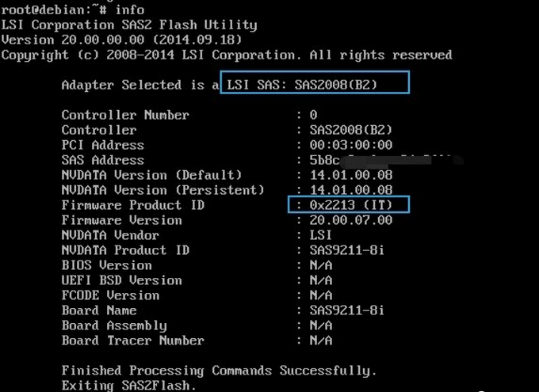Click the 'Finished Processing Commands Successfully.' line

pyautogui.click(x=219, y=371)
